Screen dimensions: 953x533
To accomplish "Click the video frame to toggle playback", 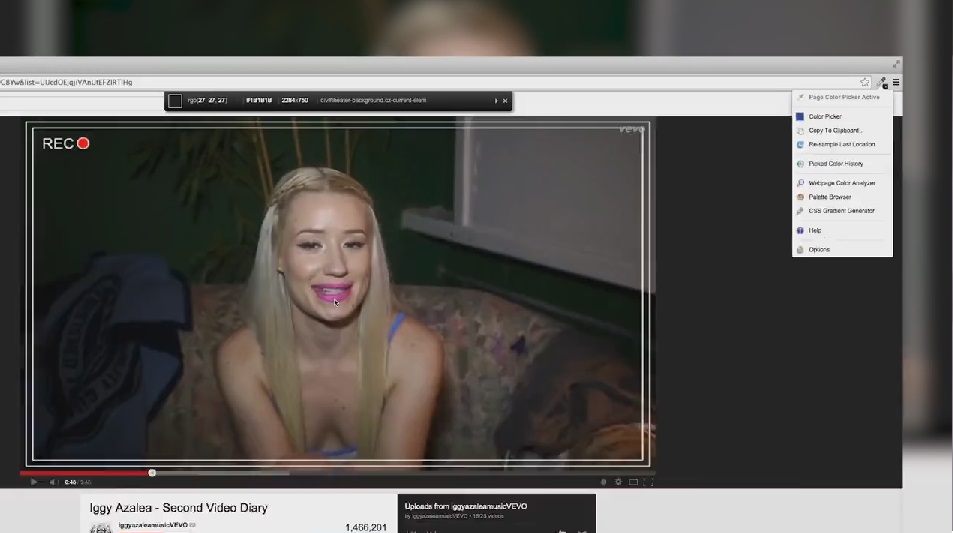I will pos(338,294).
